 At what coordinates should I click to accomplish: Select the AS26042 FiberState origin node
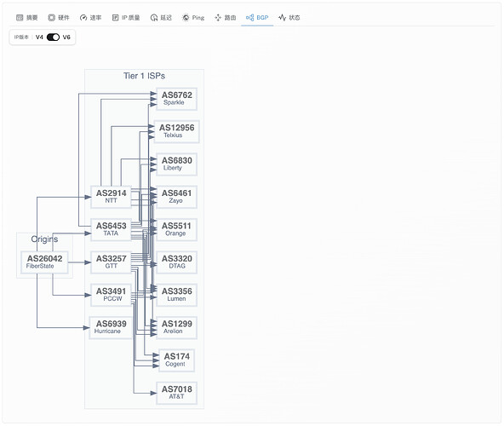point(44,262)
